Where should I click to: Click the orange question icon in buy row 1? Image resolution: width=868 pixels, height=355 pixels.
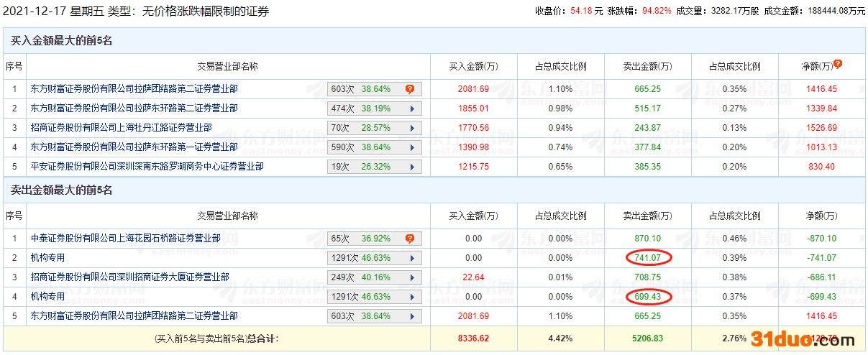tap(410, 89)
